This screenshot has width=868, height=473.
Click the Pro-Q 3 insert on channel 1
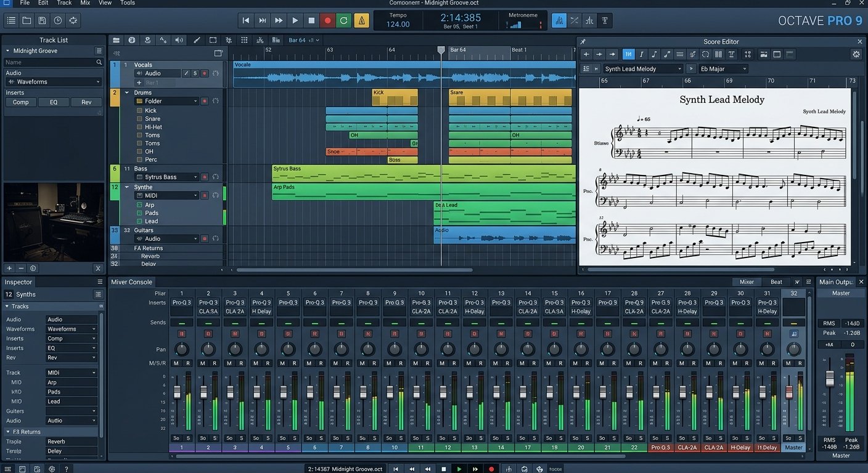point(182,302)
